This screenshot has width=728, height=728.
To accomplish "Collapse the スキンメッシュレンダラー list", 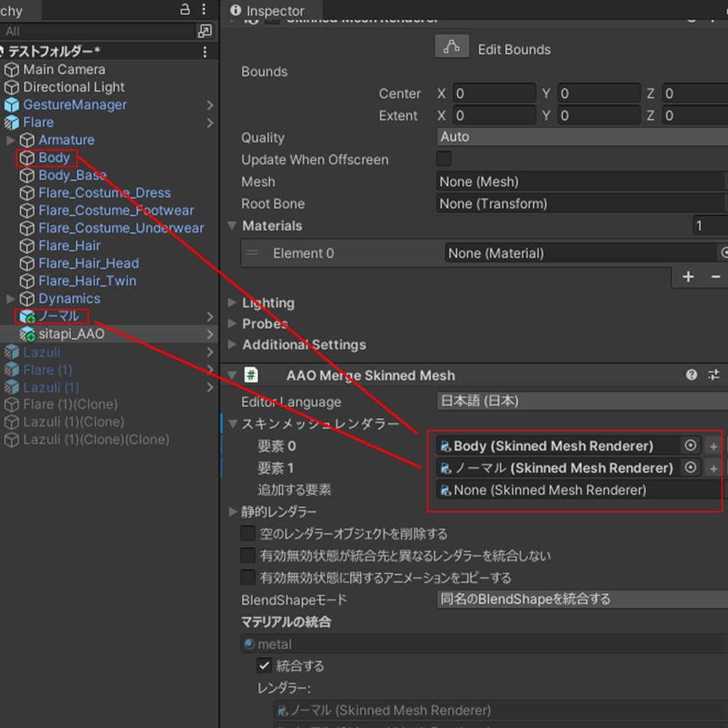I will pyautogui.click(x=232, y=424).
